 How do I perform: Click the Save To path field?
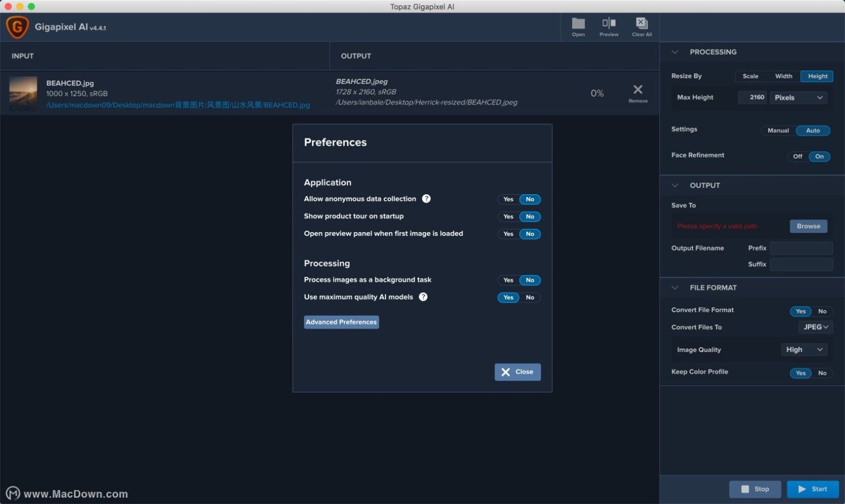pyautogui.click(x=729, y=226)
